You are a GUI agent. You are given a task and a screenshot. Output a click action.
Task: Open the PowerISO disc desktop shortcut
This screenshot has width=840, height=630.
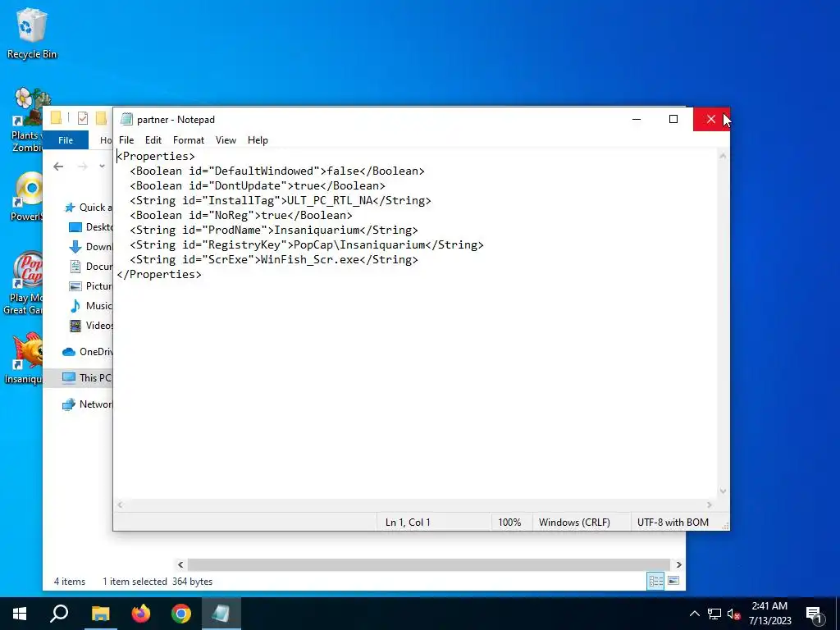27,197
